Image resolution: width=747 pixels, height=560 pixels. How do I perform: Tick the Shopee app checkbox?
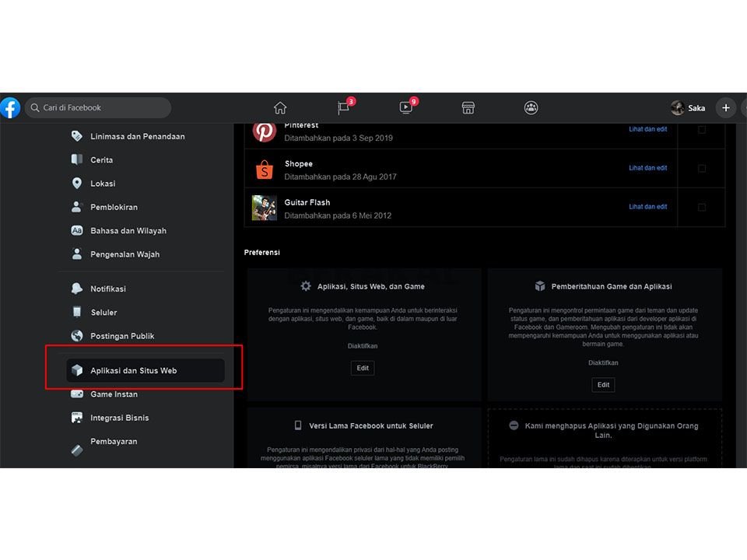pos(701,168)
